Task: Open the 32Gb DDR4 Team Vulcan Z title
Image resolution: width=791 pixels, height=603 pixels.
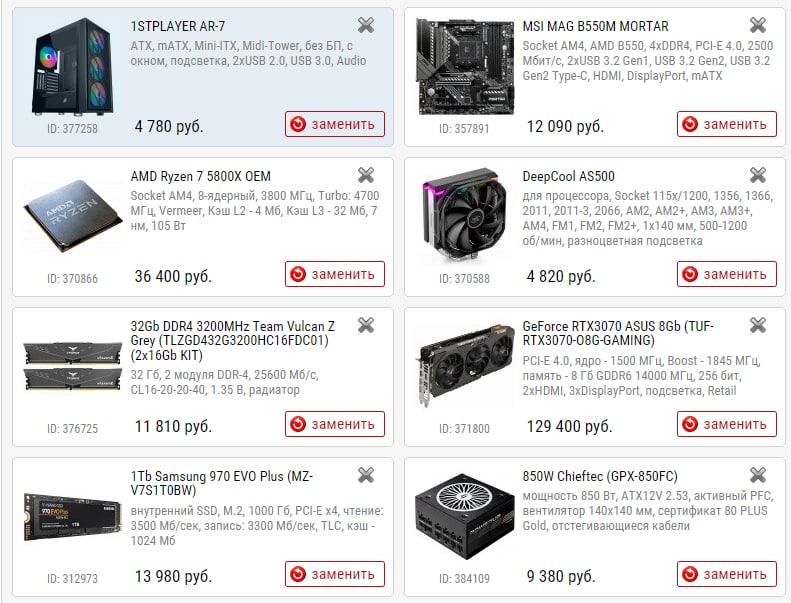Action: tap(232, 341)
